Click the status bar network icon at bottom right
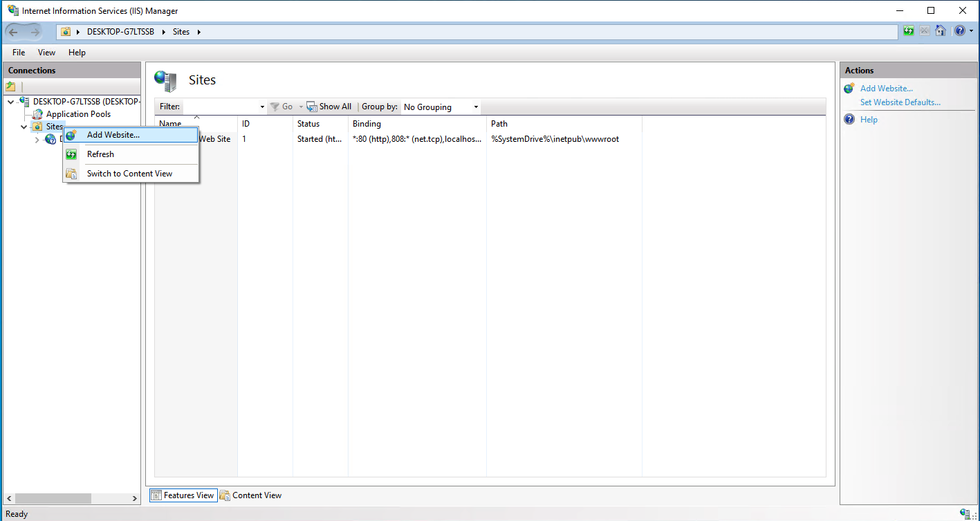 967,513
